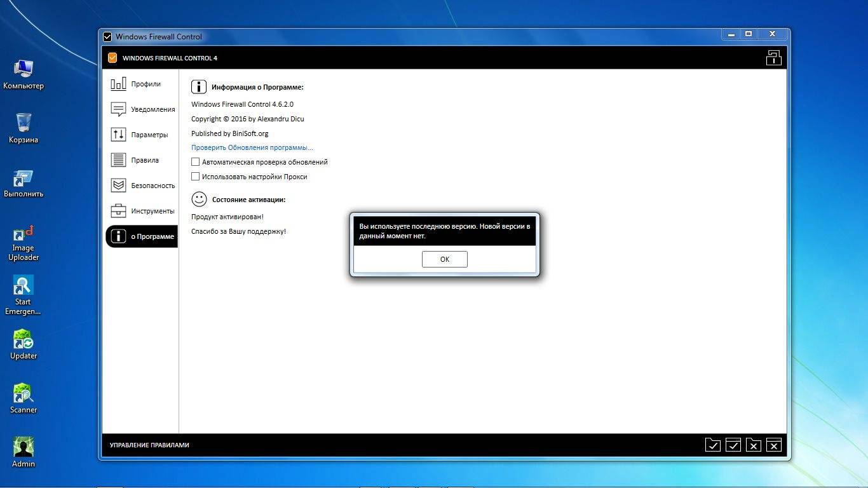Viewport: 868px width, 488px height.
Task: Click the smiley icon beside Состояние активации
Action: 199,200
